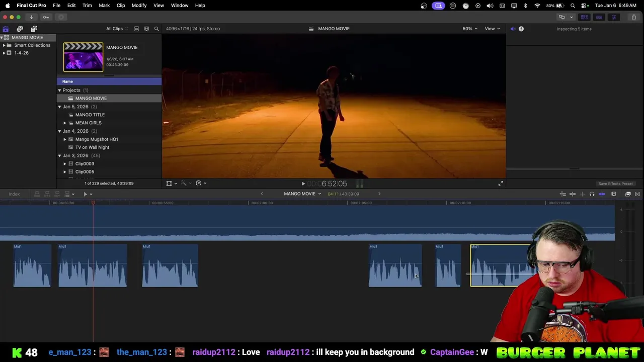Click the viewer Play button
The image size is (644, 362).
click(303, 184)
